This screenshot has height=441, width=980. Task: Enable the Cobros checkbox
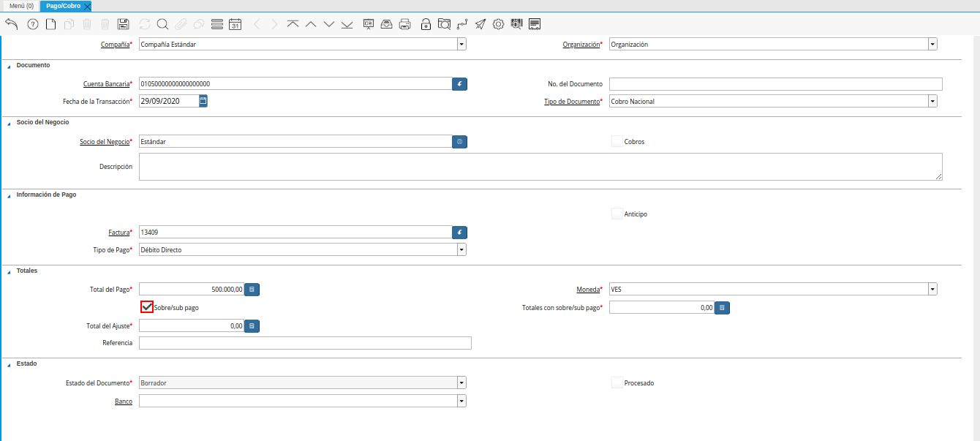point(617,141)
